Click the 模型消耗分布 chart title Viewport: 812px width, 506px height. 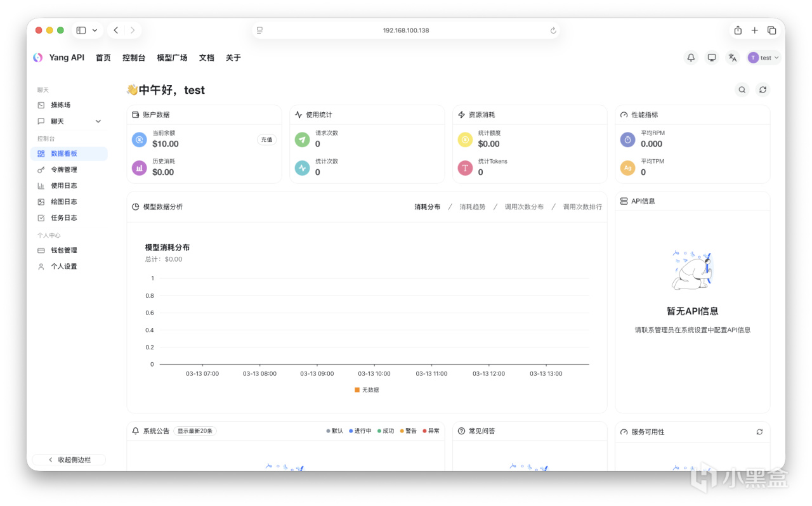(167, 247)
